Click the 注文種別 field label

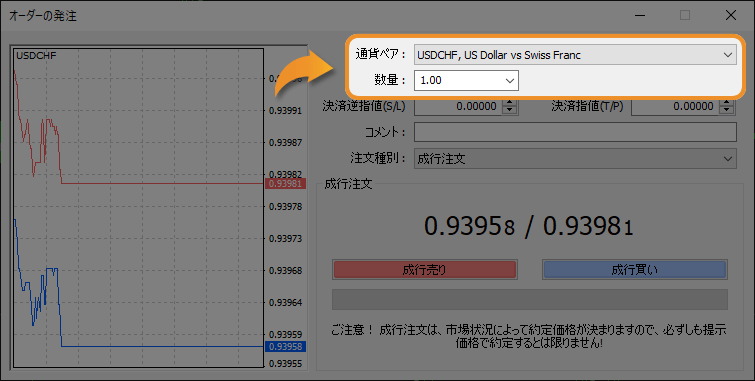pos(378,158)
